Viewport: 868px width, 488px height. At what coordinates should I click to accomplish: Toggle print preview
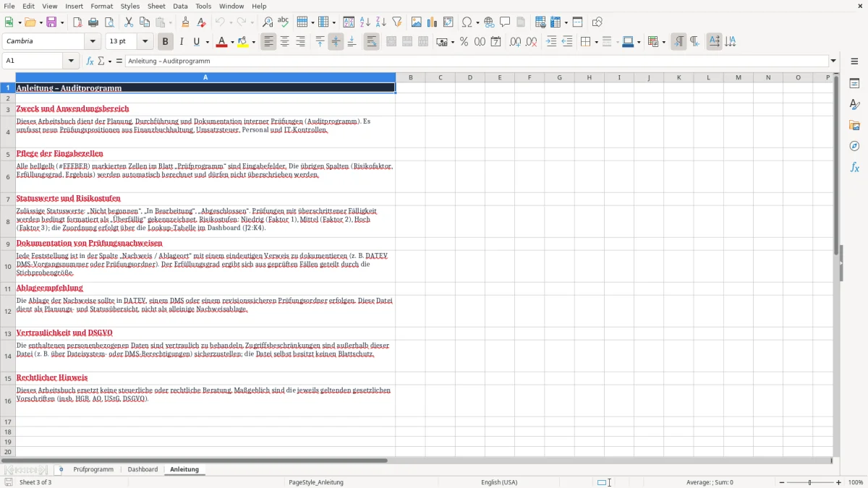coord(109,22)
